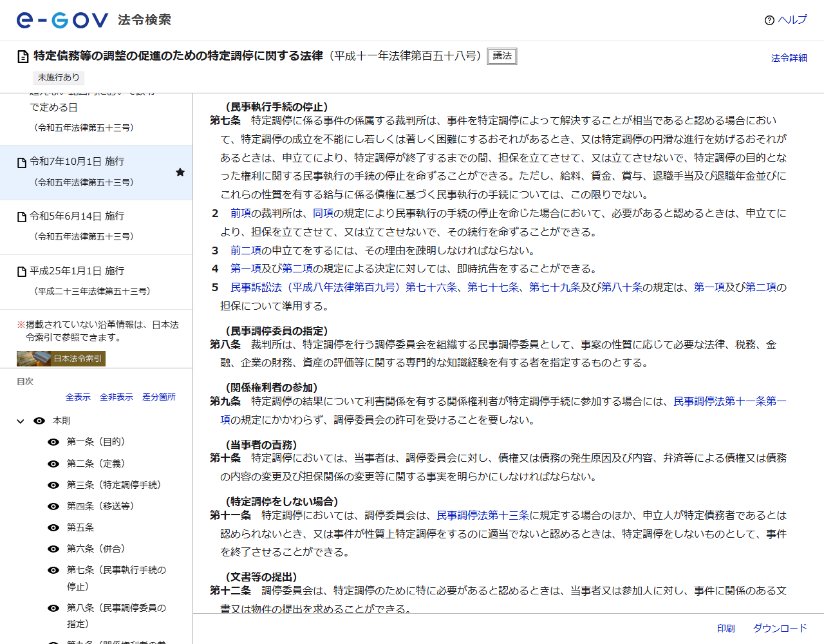Open 第七十七条 link in paragraph 5
The image size is (824, 644).
point(493,287)
